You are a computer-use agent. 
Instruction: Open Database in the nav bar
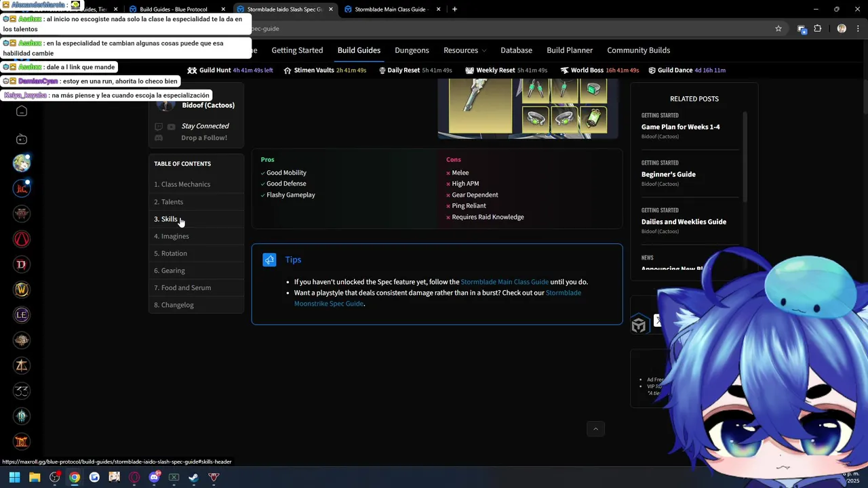coord(516,50)
